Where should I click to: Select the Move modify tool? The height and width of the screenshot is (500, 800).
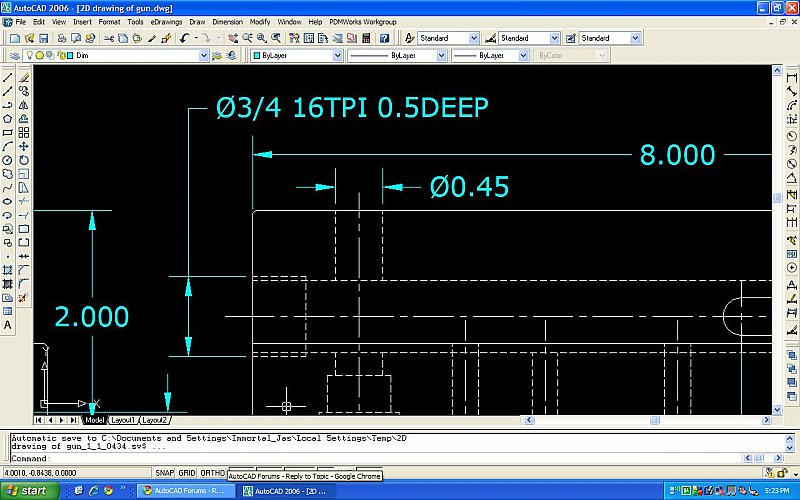tap(23, 146)
